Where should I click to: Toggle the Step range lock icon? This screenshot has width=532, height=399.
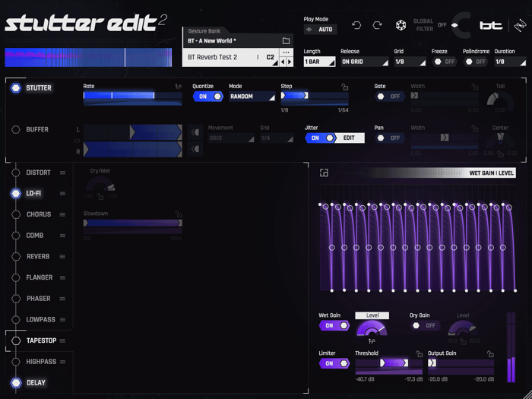[x=345, y=87]
